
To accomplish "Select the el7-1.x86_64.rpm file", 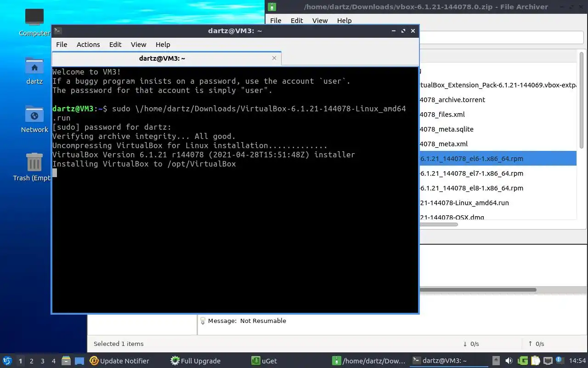I will coord(498,173).
